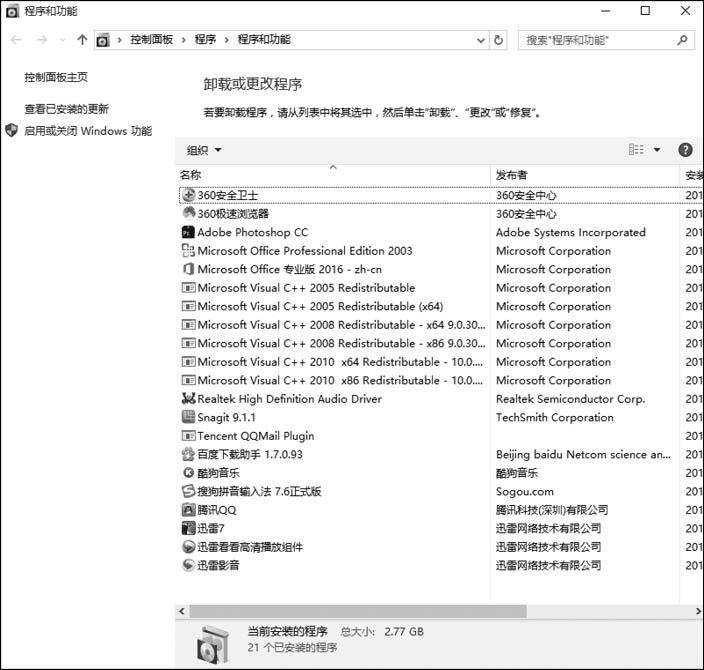Click publisher TechSmith Corporation
Image resolution: width=704 pixels, height=670 pixels.
[554, 417]
